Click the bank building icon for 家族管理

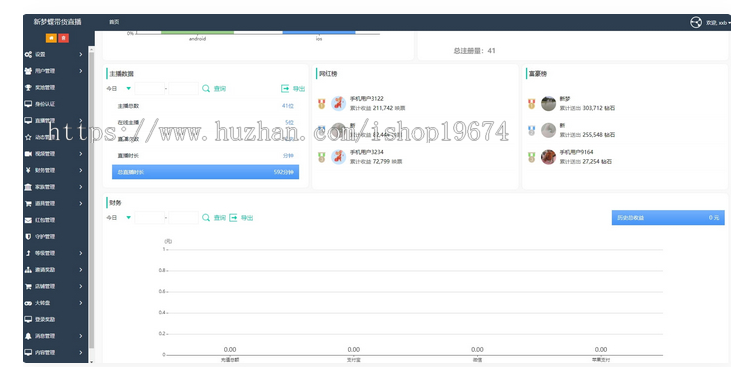pos(28,187)
